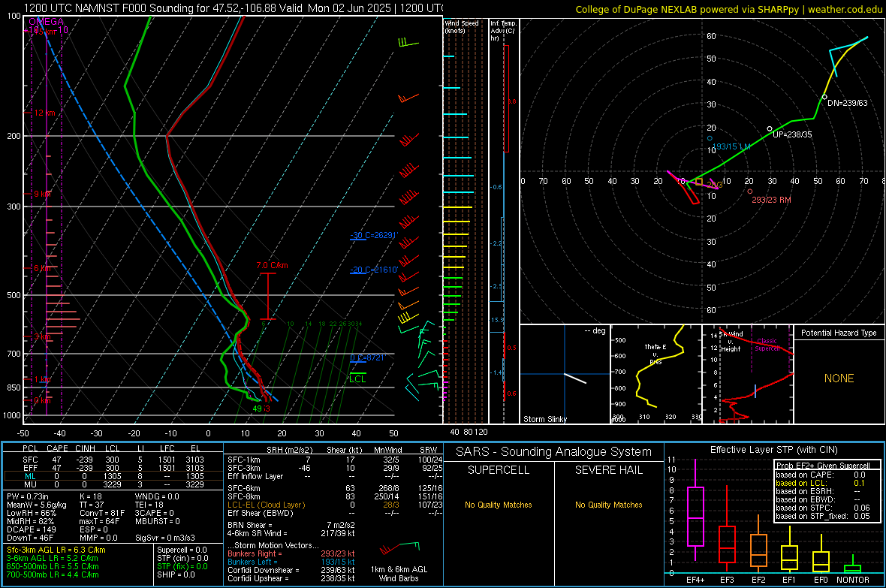Click the SEVERE HAIL column header
This screenshot has width=886, height=588.
point(608,470)
